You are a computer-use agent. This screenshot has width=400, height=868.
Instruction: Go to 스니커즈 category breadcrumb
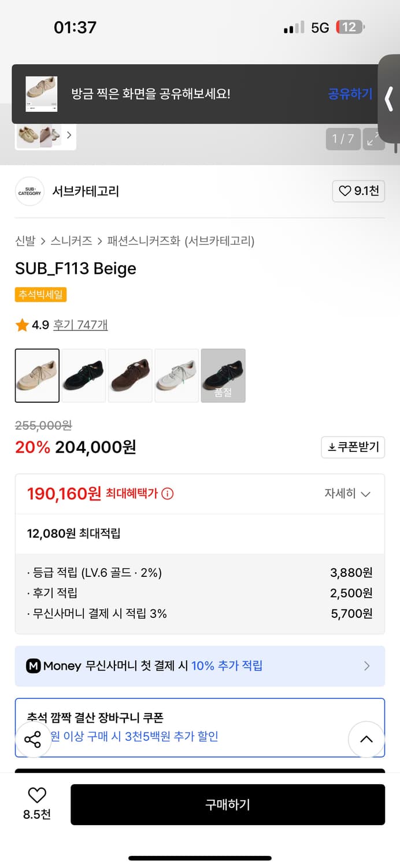click(x=71, y=241)
